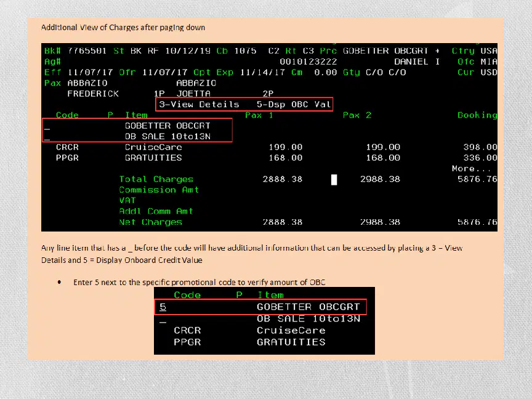Click agency number 0010123222
Screen dimensions: 532x399
[308, 62]
